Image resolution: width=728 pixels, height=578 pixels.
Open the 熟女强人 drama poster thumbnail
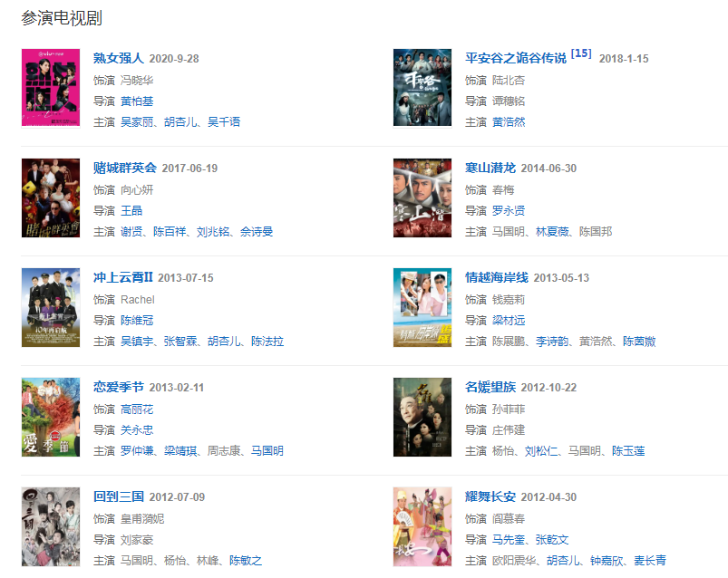click(x=51, y=88)
